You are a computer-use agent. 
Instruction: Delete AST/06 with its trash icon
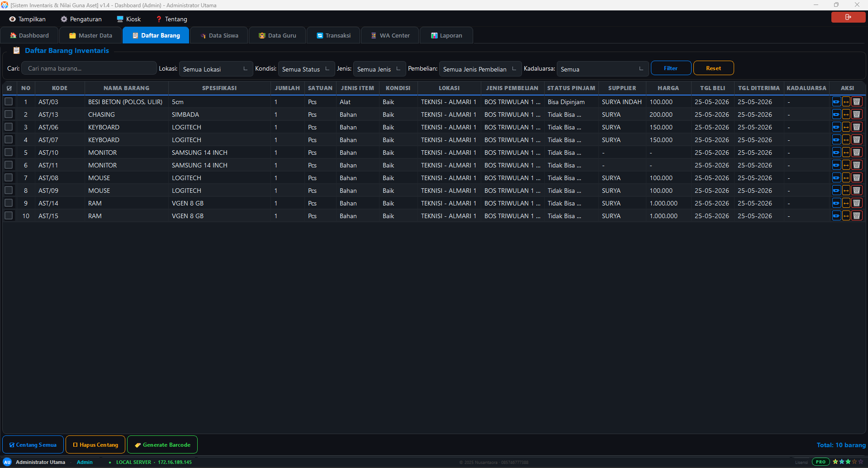tap(857, 127)
